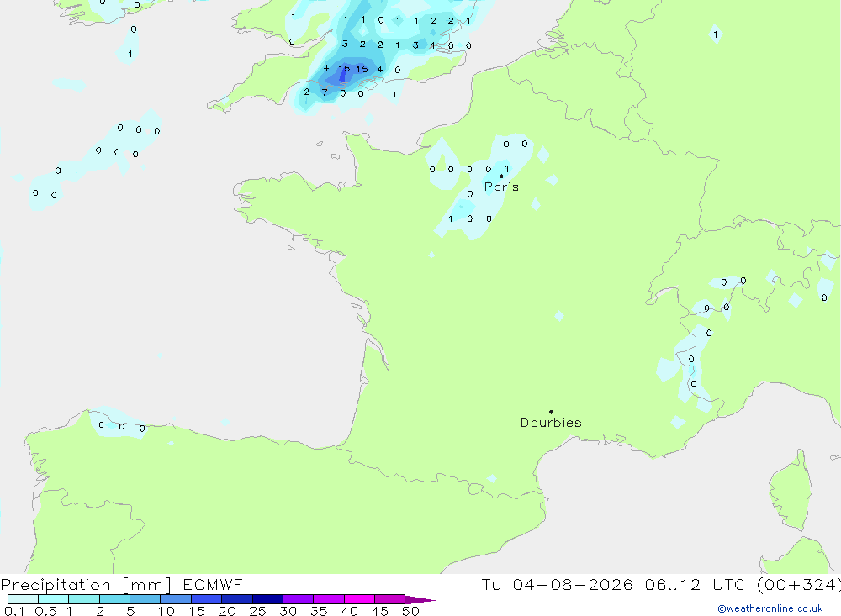
Task: Click the 25 mm navy legend swatch
Action: click(267, 599)
